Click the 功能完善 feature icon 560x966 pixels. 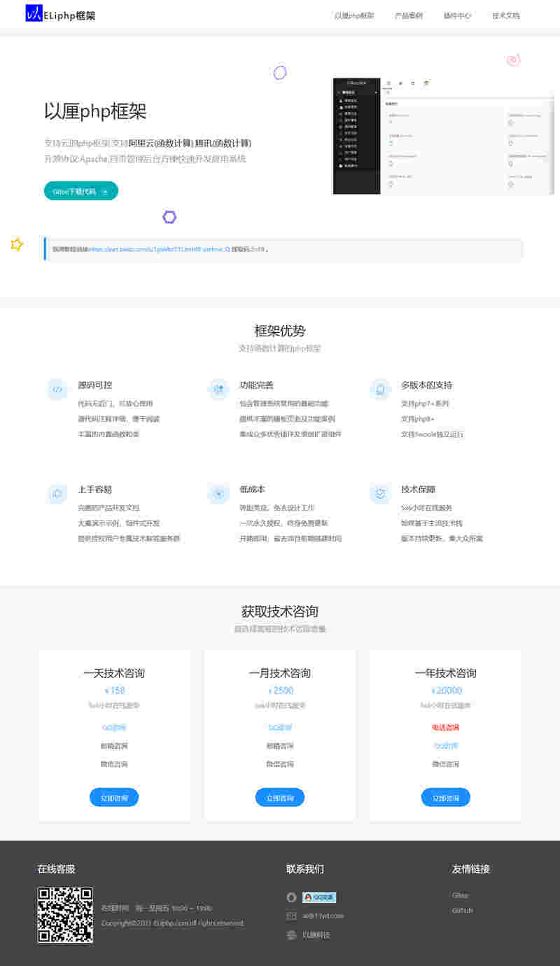point(218,389)
